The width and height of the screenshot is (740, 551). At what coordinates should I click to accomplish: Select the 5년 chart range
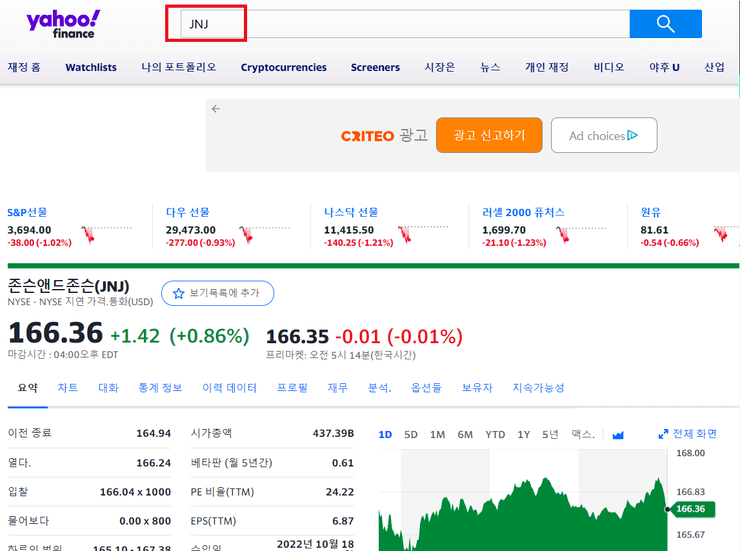550,434
